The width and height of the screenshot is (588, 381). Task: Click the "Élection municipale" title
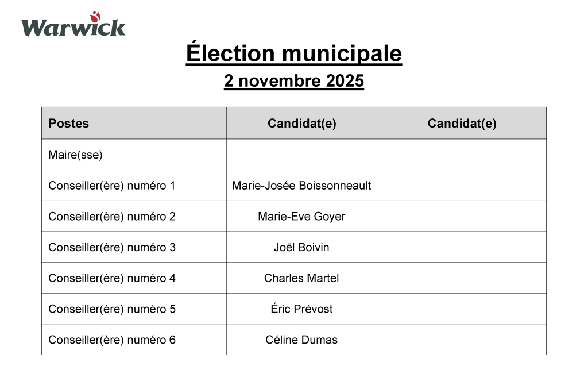click(x=293, y=53)
